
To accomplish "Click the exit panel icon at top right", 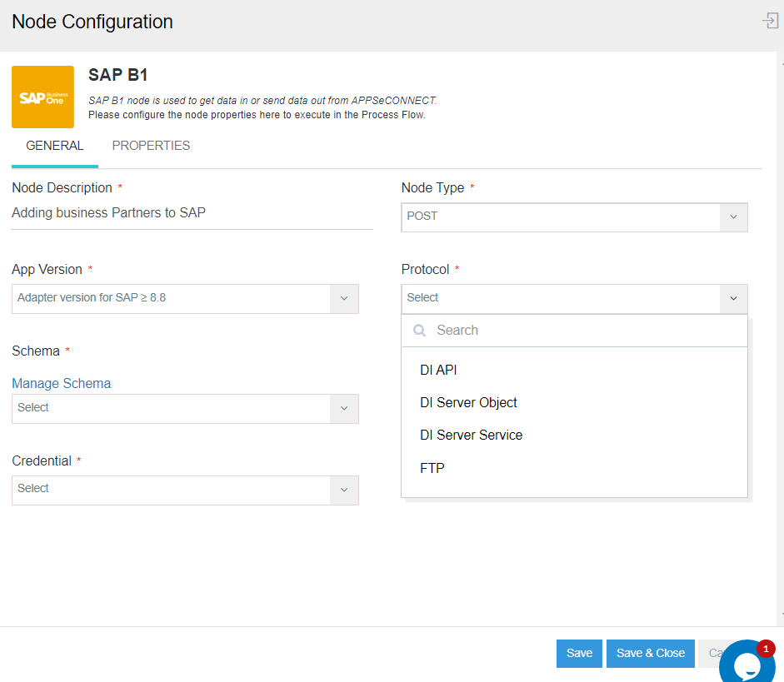I will coord(771,22).
